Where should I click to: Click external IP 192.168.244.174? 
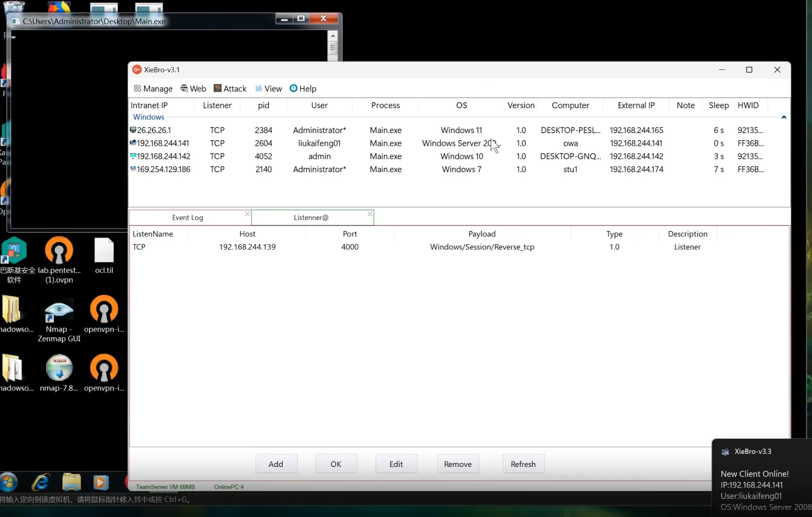tap(636, 169)
